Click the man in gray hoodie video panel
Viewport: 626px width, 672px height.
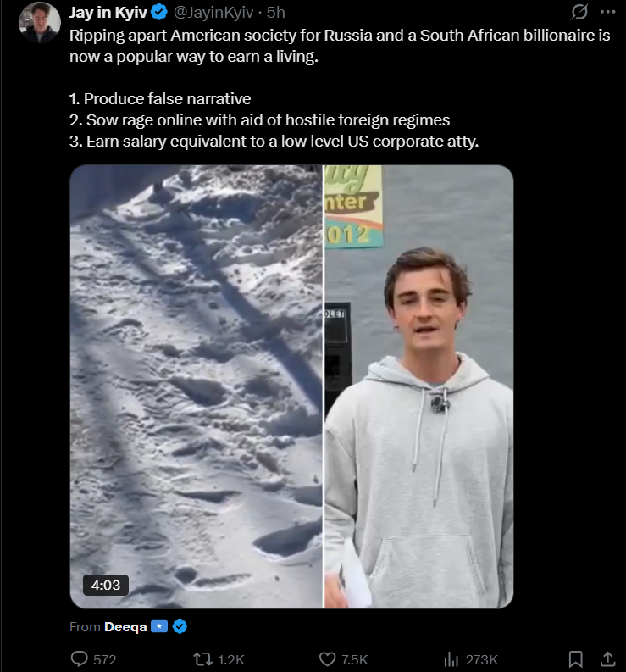418,386
